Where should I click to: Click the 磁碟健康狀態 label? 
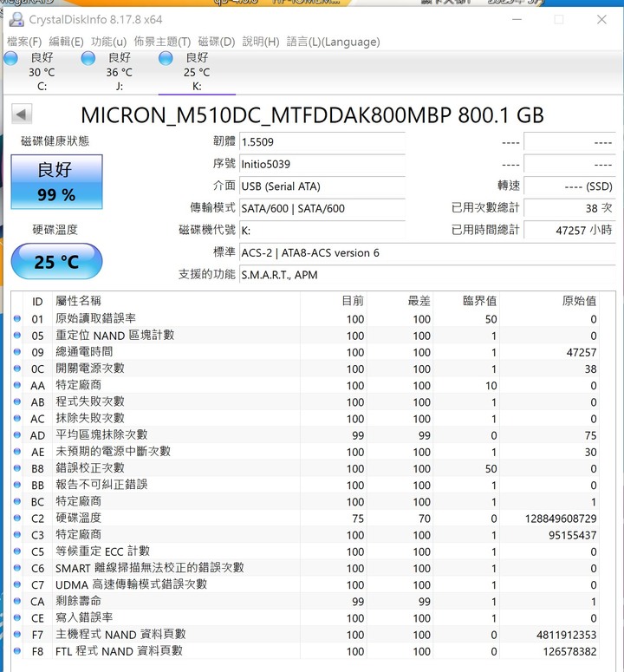click(55, 141)
